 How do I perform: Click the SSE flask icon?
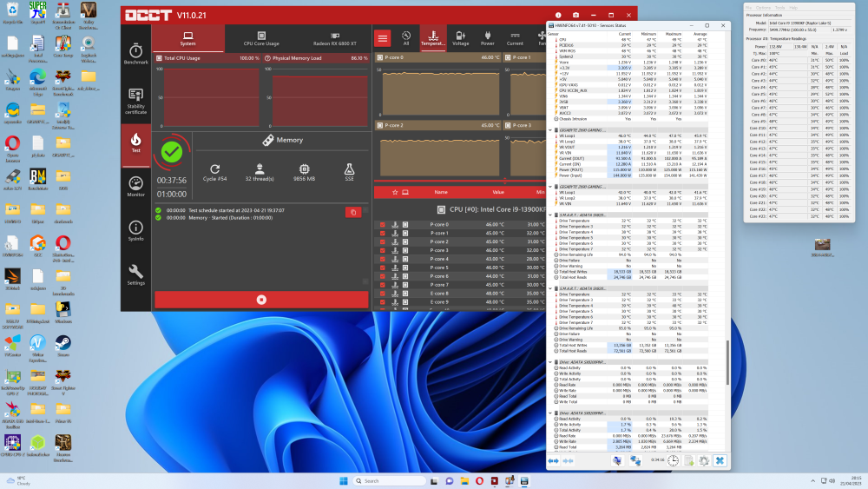pos(349,169)
